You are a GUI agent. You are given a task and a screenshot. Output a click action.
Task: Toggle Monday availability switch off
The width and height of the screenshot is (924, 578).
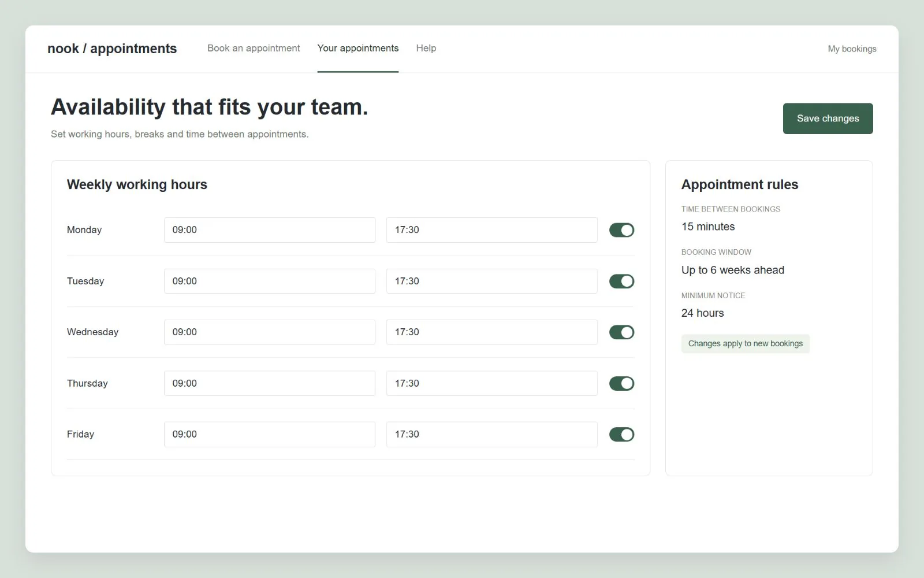pyautogui.click(x=621, y=230)
